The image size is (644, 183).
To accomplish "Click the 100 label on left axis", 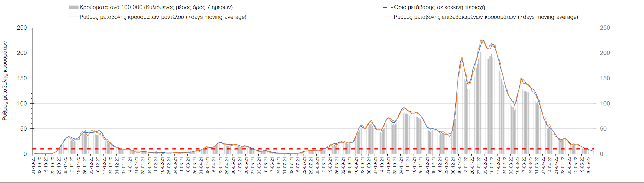I will (22, 104).
